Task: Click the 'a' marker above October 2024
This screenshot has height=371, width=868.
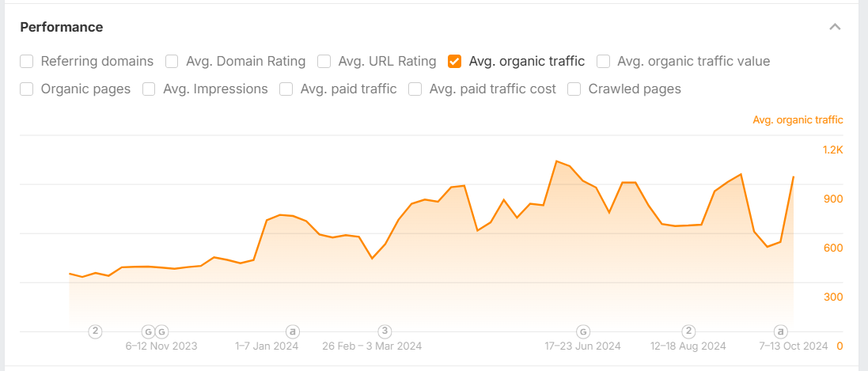Action: point(780,331)
